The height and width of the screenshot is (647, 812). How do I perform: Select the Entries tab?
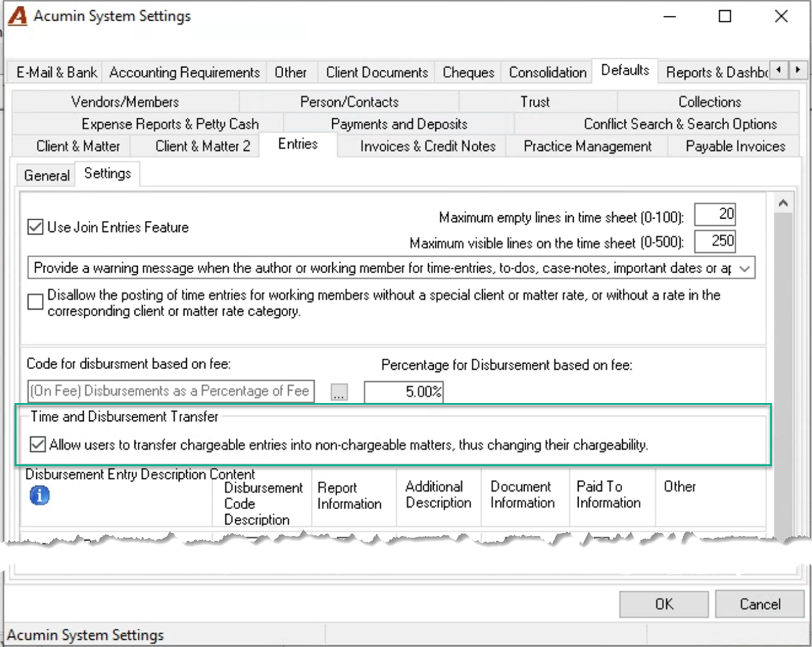point(298,144)
